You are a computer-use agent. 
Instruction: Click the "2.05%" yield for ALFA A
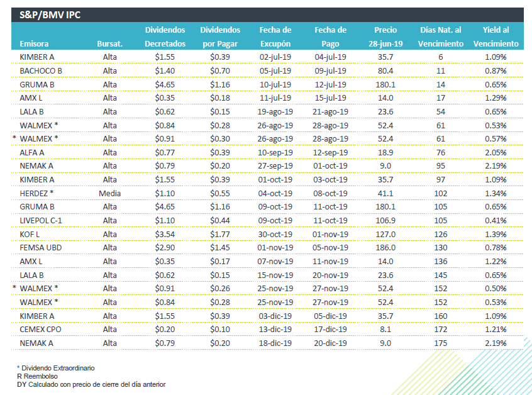pos(496,153)
